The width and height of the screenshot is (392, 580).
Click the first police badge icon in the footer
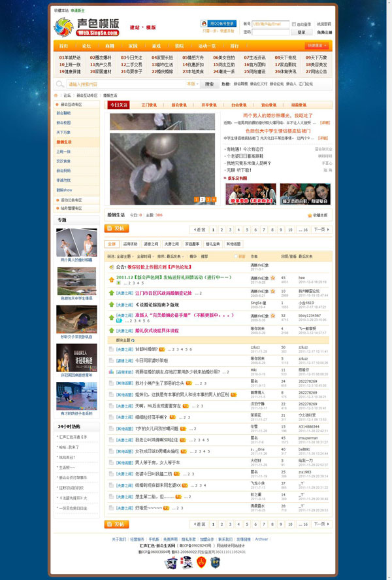pos(171,562)
